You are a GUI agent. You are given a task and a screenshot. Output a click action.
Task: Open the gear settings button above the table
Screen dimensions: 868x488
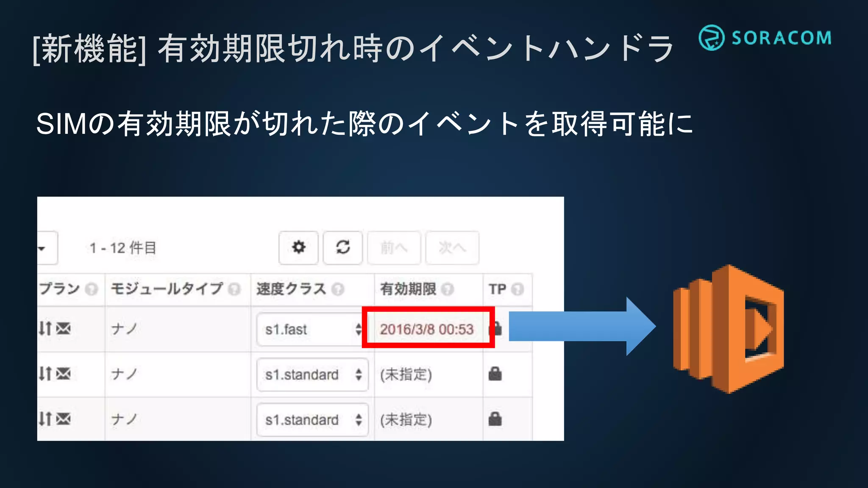(298, 248)
